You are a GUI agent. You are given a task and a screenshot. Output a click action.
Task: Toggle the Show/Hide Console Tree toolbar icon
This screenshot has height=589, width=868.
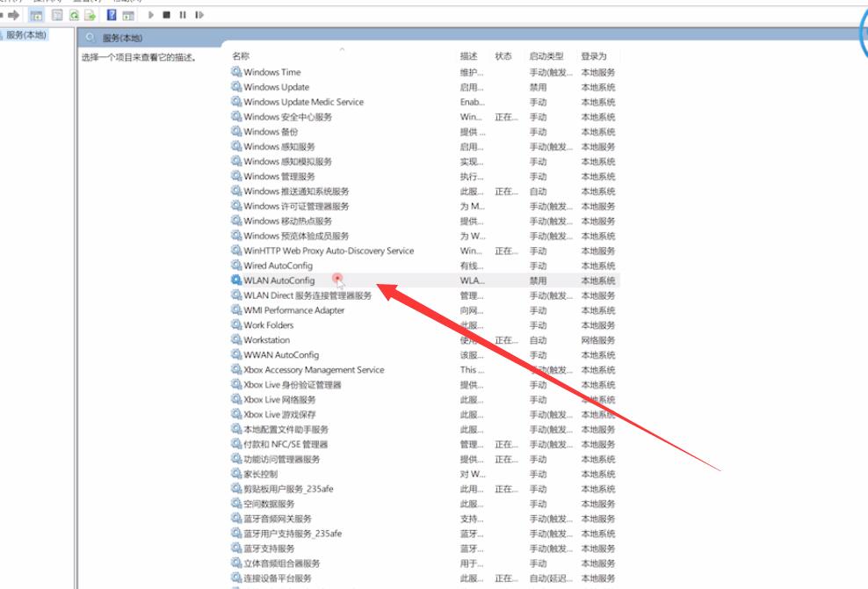point(37,15)
